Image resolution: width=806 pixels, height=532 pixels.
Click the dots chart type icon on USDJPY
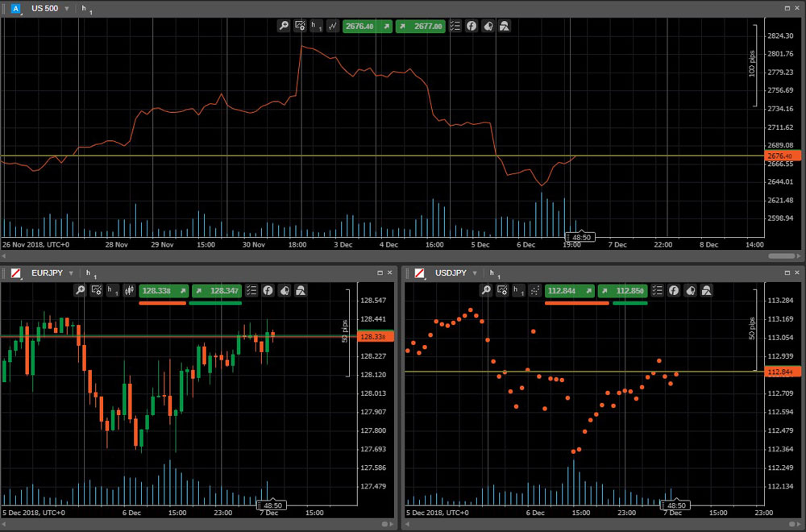535,290
